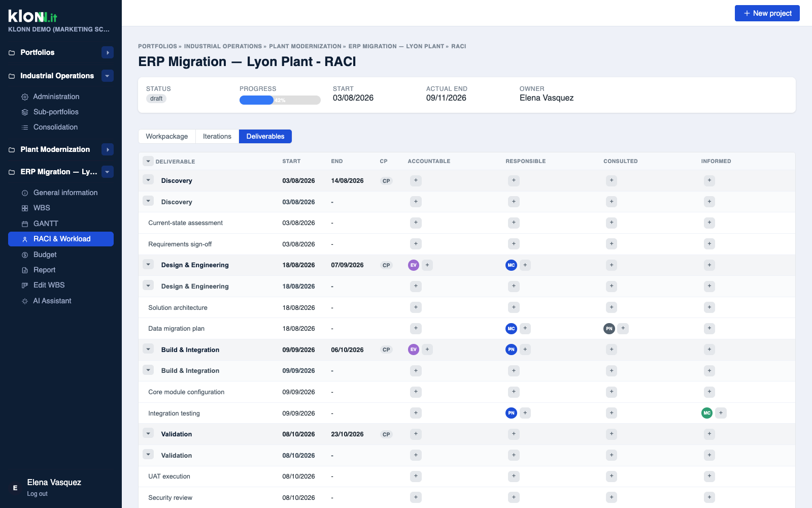812x508 pixels.
Task: Click MC responsible avatar in Design & Engineering row
Action: click(511, 265)
